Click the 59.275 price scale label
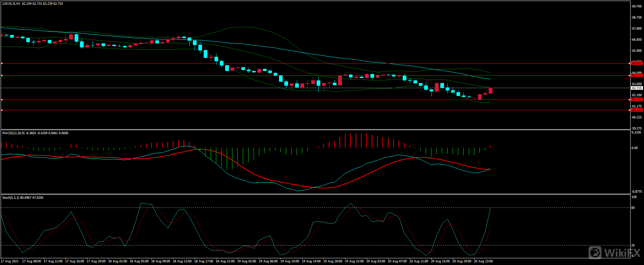 point(637,128)
